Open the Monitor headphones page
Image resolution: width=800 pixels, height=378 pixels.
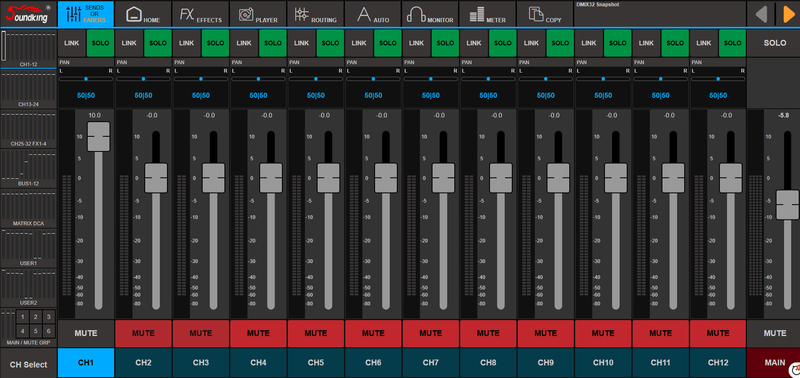pyautogui.click(x=430, y=14)
